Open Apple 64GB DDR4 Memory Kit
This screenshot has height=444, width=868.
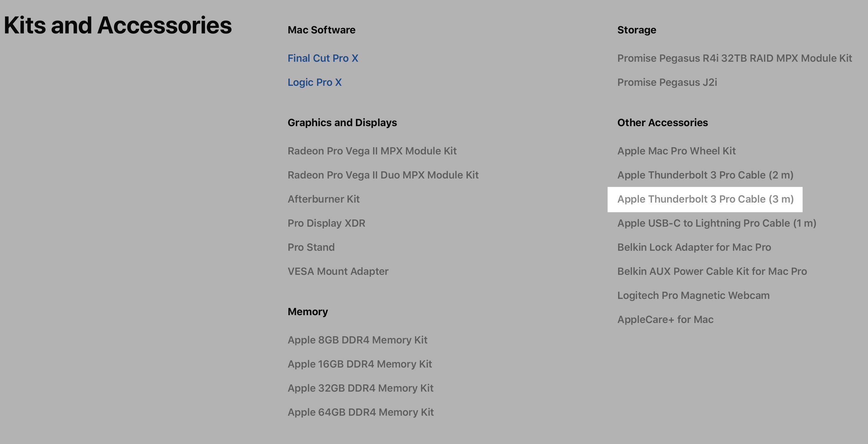(x=360, y=412)
